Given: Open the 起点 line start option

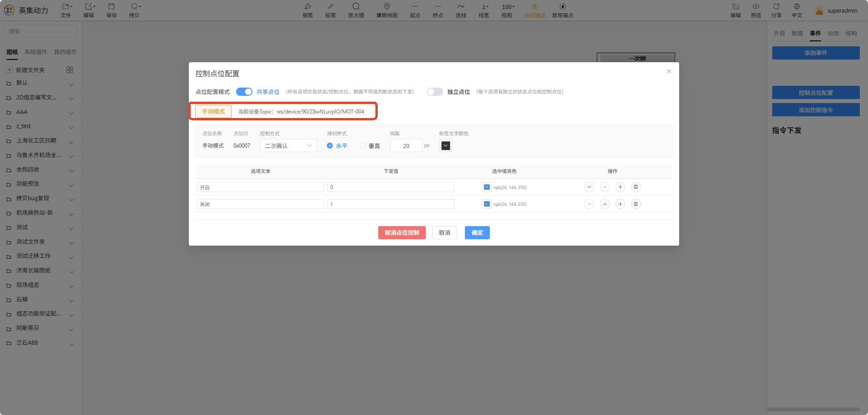Looking at the screenshot, I should pyautogui.click(x=415, y=10).
